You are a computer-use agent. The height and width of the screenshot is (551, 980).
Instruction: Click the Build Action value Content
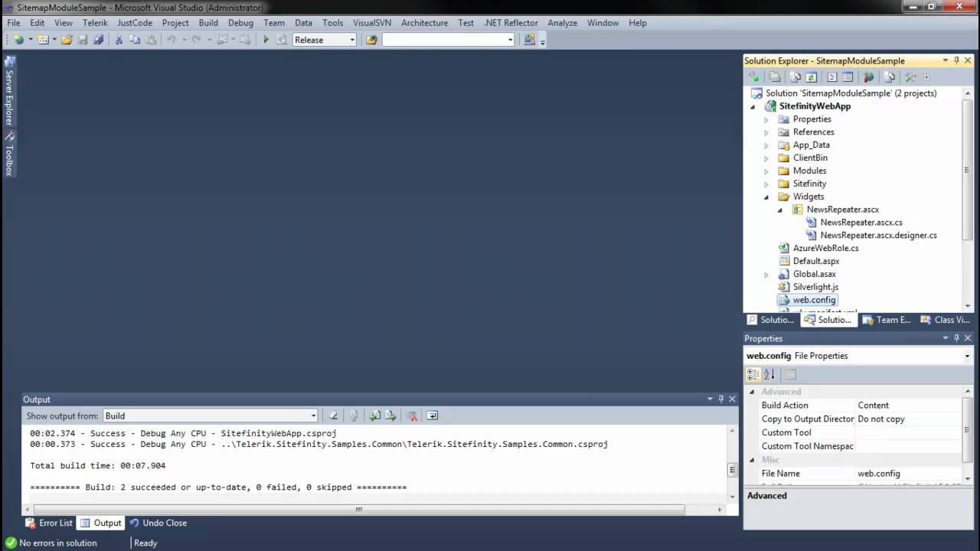click(908, 406)
